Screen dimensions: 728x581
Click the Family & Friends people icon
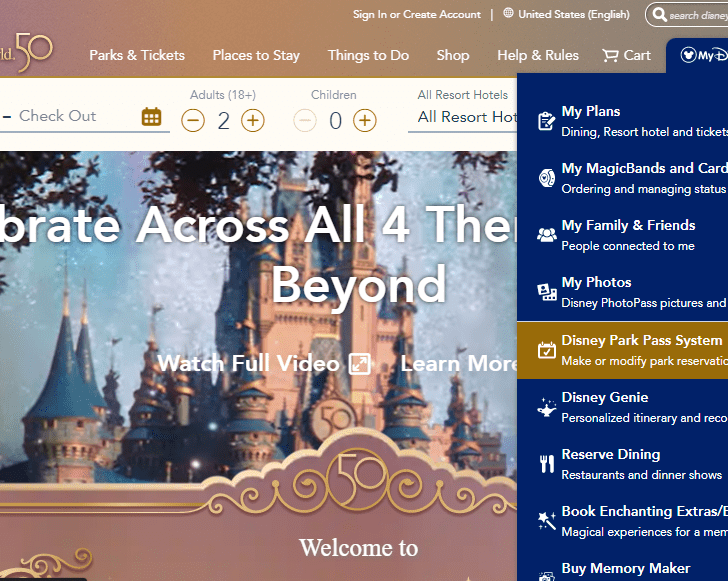(546, 235)
